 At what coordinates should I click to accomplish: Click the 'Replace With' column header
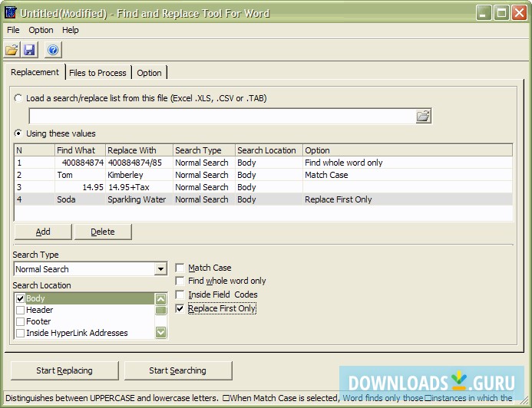point(140,150)
